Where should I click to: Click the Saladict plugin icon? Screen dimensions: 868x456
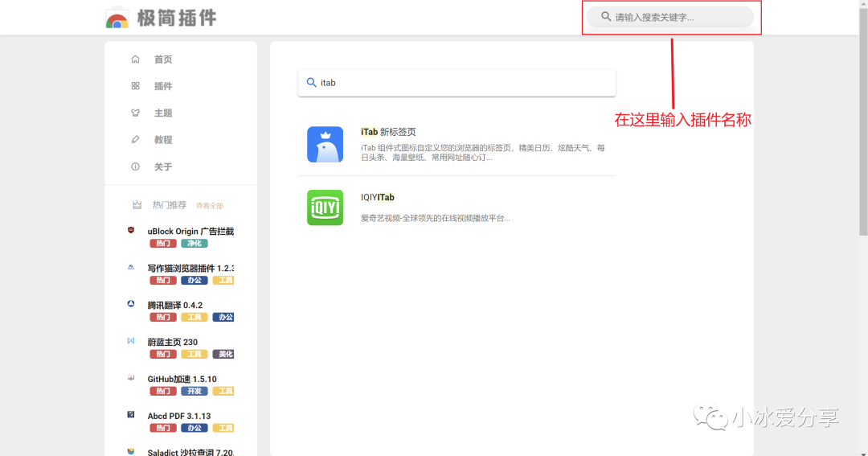point(131,451)
